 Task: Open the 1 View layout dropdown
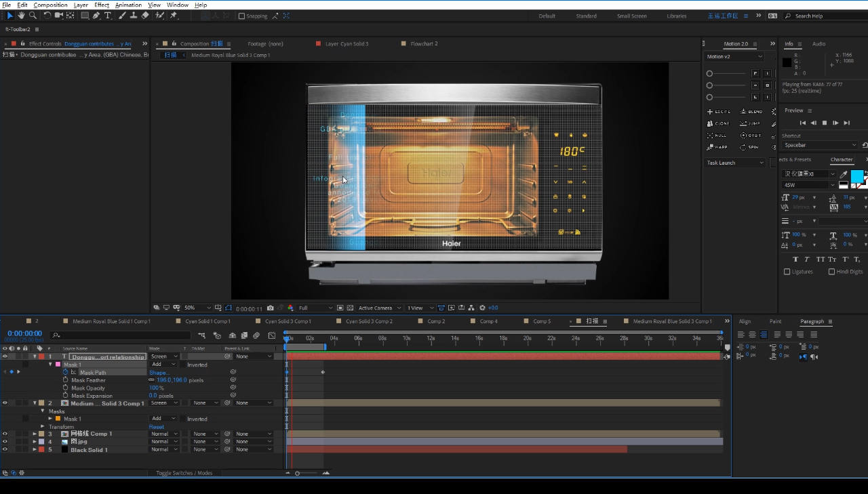click(x=419, y=308)
